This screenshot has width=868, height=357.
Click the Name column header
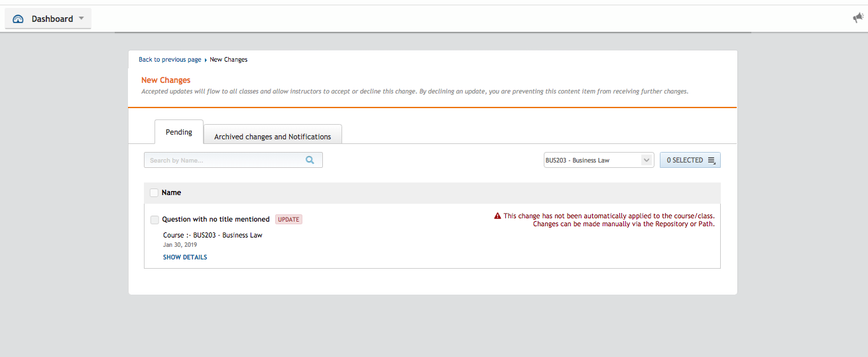tap(171, 192)
